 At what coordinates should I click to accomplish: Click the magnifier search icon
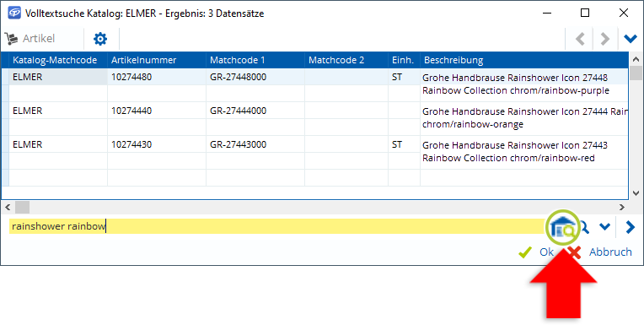tap(583, 227)
